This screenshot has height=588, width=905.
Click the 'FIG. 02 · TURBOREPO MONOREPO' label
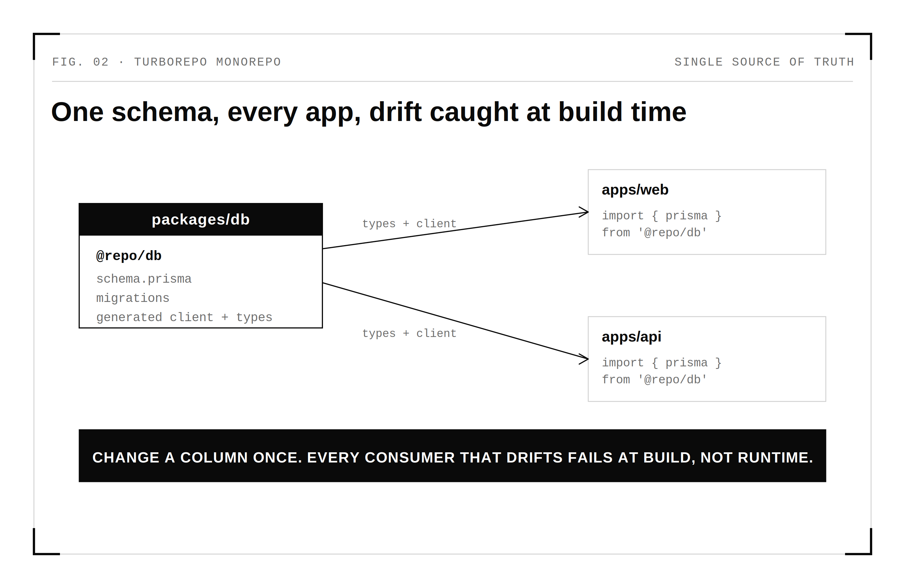167,62
